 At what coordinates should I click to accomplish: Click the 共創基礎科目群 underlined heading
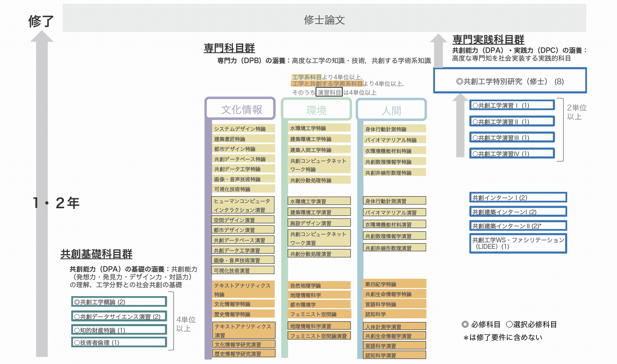tap(96, 254)
